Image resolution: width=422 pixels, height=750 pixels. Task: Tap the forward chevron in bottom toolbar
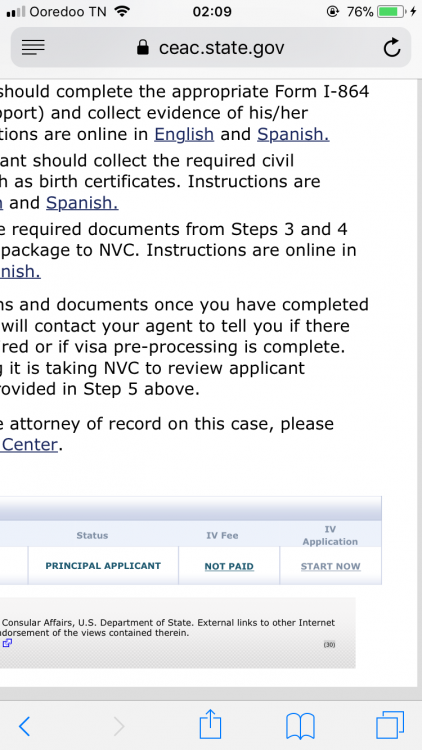(x=119, y=727)
